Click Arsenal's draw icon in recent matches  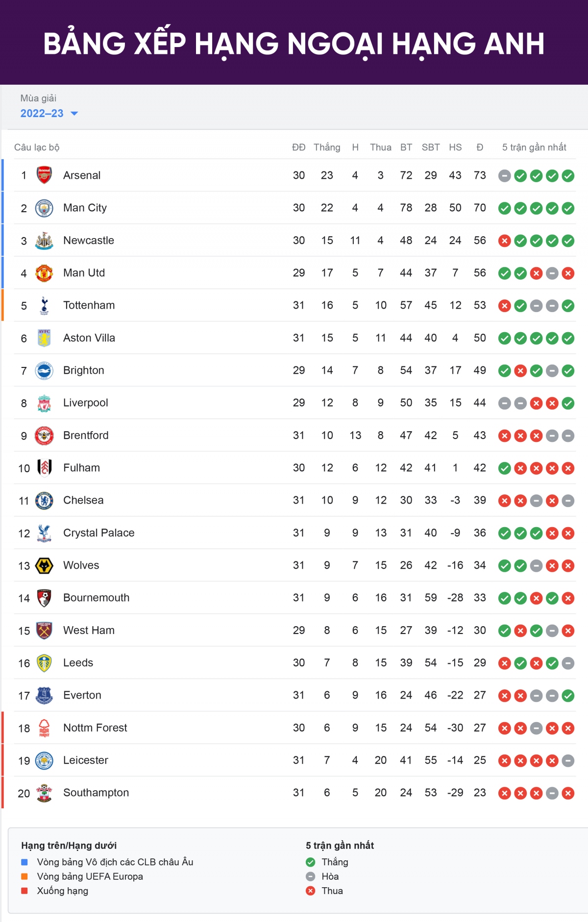pos(505,176)
